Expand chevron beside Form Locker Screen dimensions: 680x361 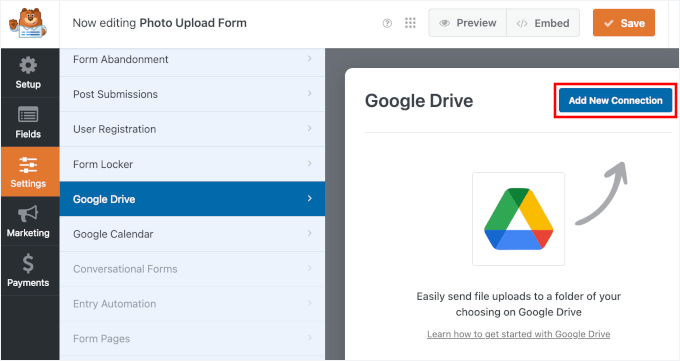(x=310, y=163)
